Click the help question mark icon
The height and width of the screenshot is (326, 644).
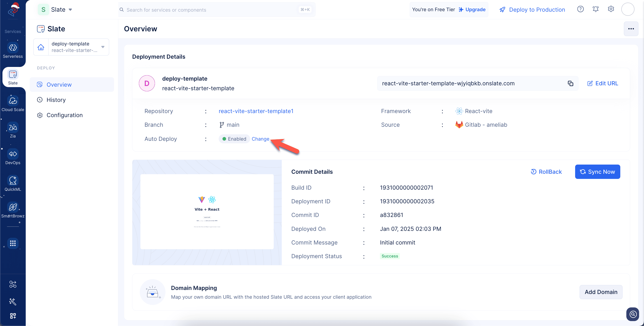pyautogui.click(x=580, y=9)
